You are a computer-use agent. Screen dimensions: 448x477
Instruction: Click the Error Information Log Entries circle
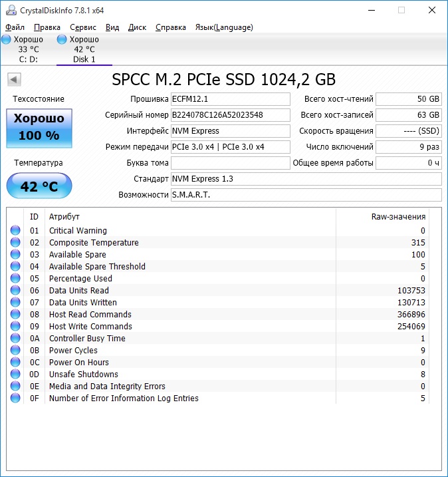pyautogui.click(x=15, y=398)
